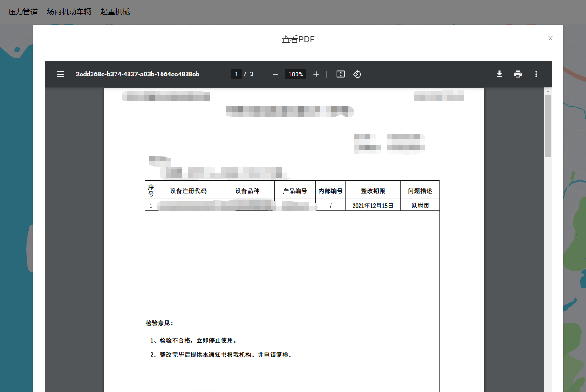Click the page number input field
The width and height of the screenshot is (586, 392).
coord(236,74)
